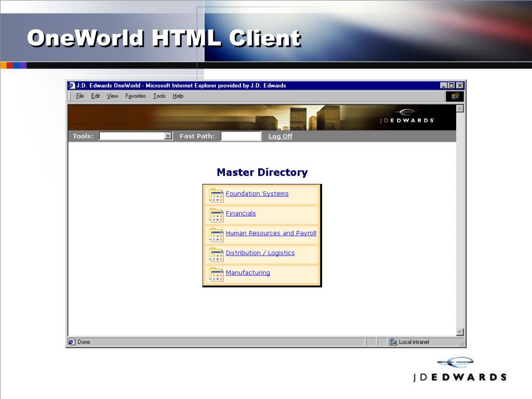
Task: Click the scrollbar down arrow
Action: [460, 332]
